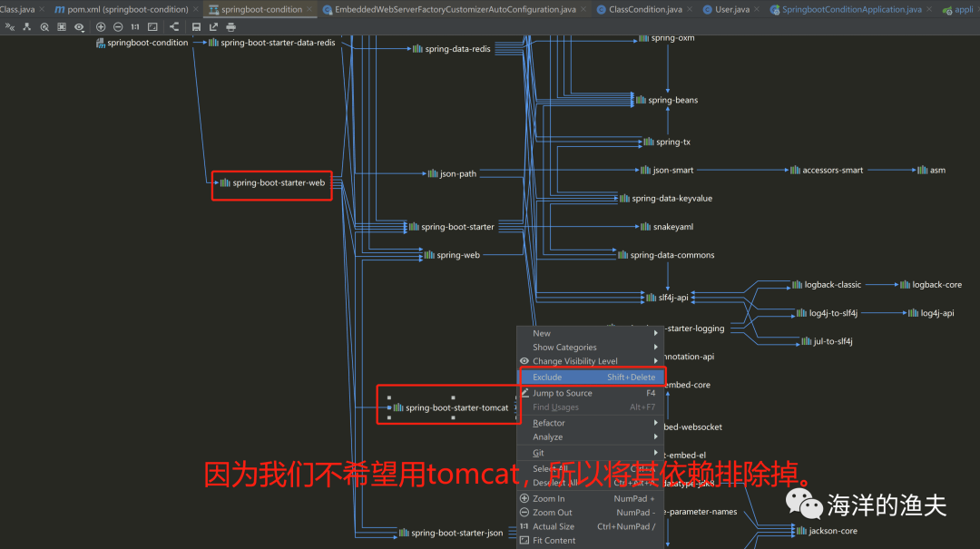Click the apply current layout toolbar icon

174,27
